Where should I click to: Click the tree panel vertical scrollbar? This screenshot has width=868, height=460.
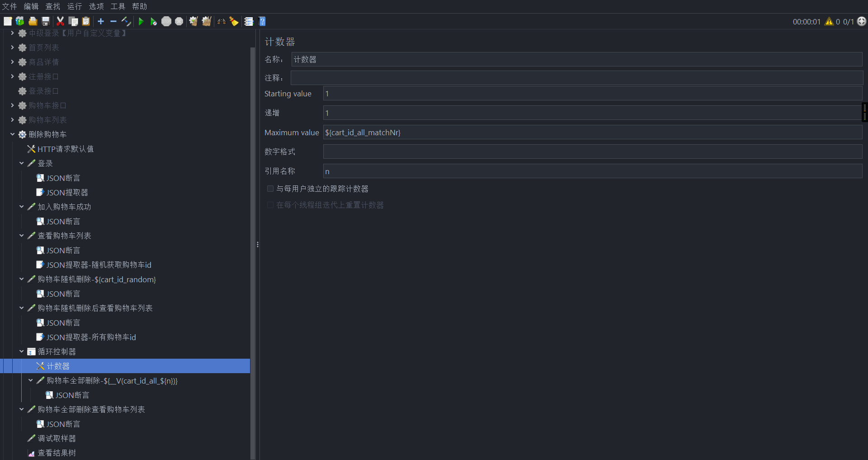pyautogui.click(x=253, y=253)
